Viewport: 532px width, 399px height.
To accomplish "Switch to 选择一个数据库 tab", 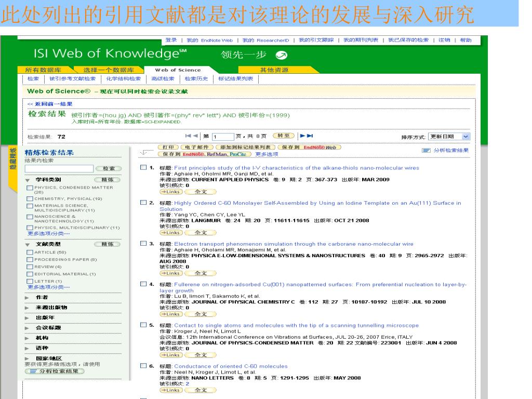I will click(109, 70).
